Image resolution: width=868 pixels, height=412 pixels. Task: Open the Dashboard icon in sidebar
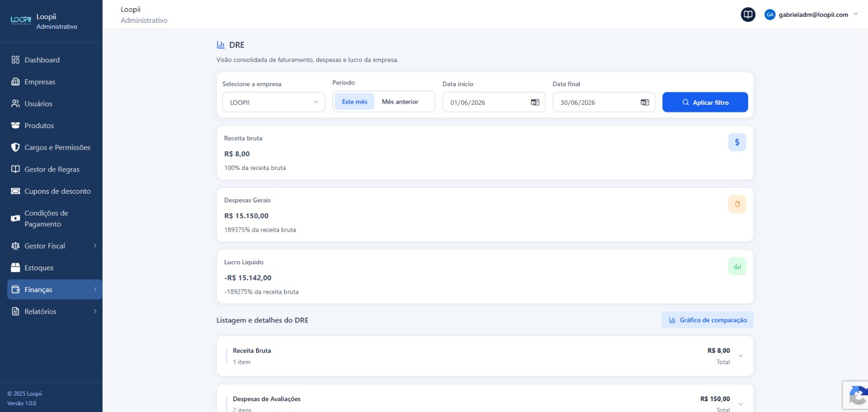(15, 60)
